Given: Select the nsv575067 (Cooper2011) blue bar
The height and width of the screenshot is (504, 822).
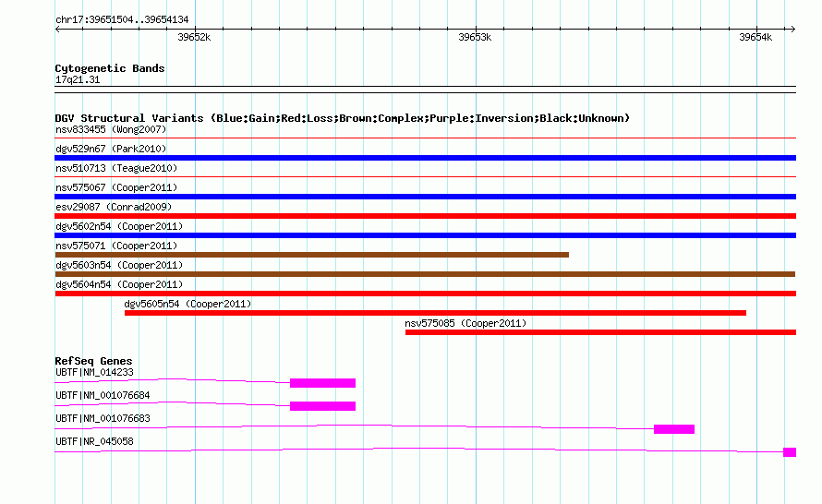Looking at the screenshot, I should click(x=425, y=197).
